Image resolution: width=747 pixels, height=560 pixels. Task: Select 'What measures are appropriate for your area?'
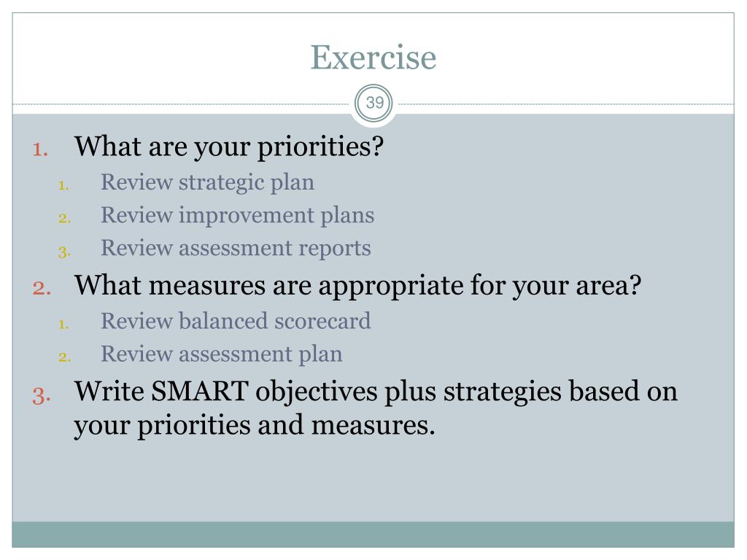click(x=357, y=286)
